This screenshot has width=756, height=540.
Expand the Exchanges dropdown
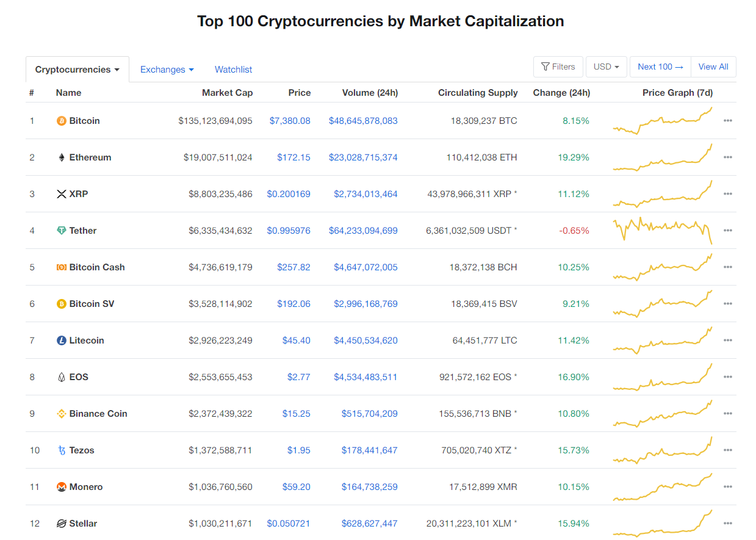point(167,70)
